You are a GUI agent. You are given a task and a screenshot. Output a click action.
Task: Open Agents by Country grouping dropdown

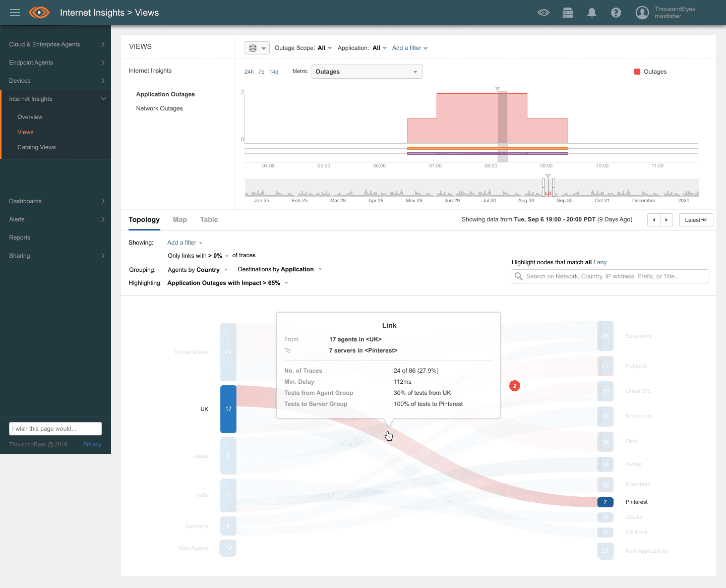(198, 270)
